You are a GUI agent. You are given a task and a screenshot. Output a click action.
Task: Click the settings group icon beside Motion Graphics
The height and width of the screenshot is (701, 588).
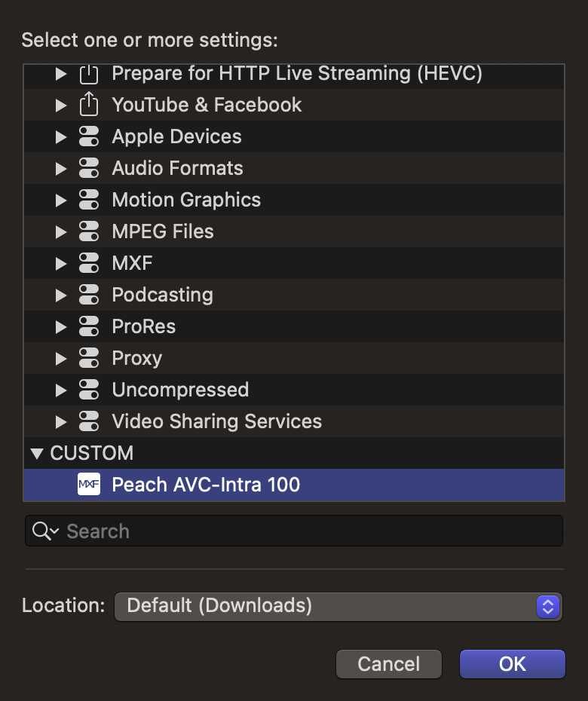tap(88, 200)
